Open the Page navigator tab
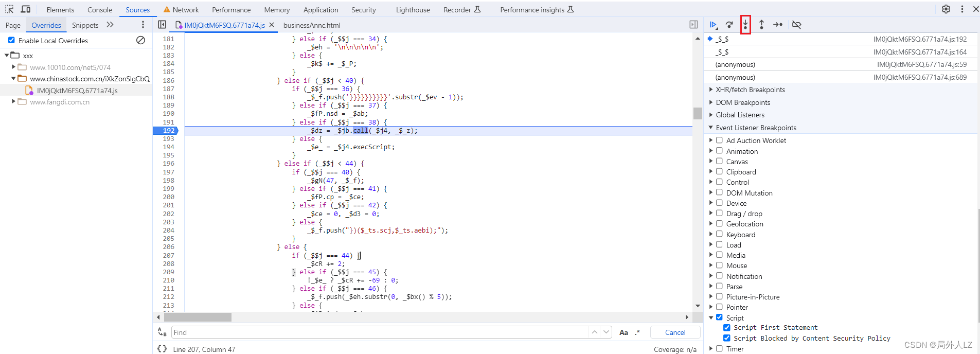 pos(13,25)
